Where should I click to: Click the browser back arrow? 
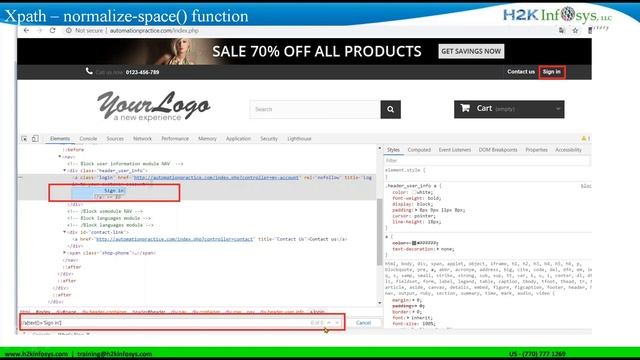click(26, 31)
